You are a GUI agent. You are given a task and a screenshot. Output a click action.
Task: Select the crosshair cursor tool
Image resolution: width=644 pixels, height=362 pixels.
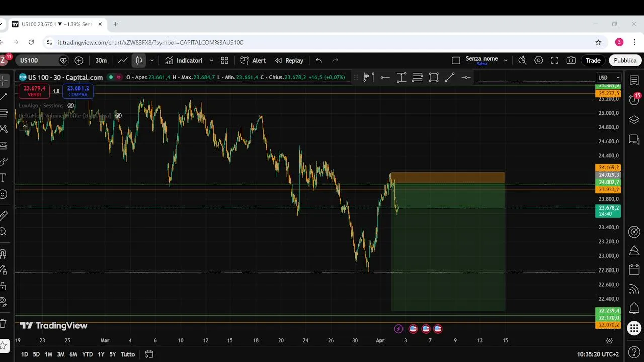click(4, 80)
